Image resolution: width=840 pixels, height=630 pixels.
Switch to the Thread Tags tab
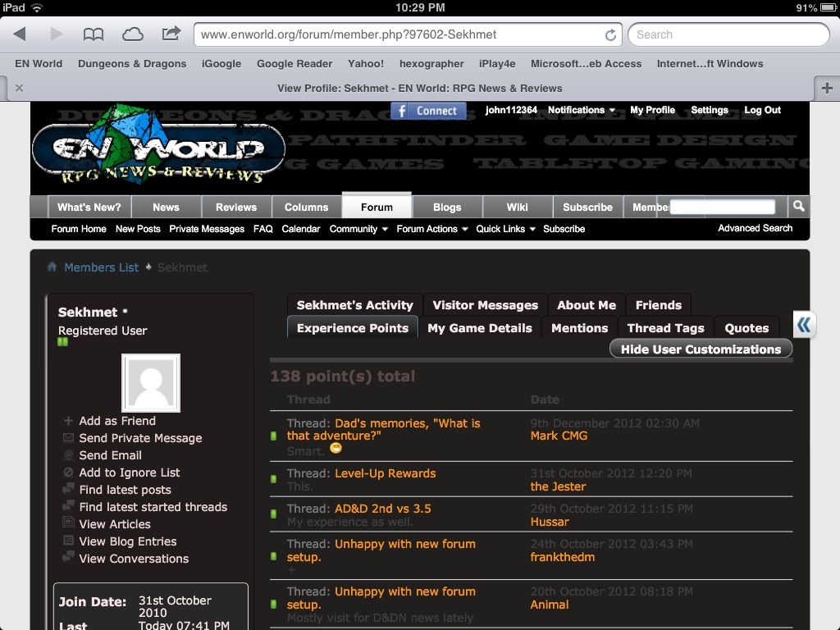pyautogui.click(x=666, y=328)
